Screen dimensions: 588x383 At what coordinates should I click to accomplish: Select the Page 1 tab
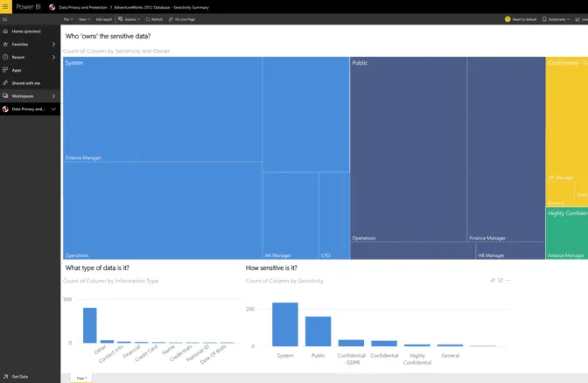pyautogui.click(x=81, y=377)
